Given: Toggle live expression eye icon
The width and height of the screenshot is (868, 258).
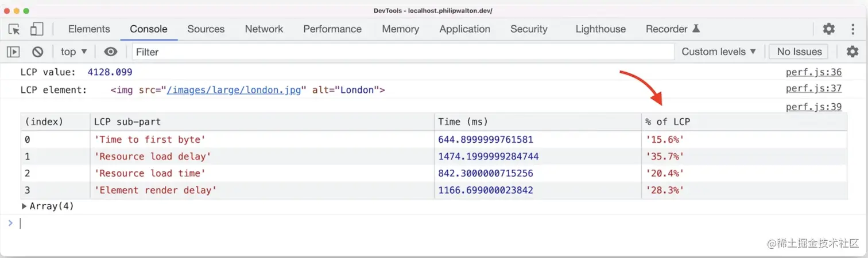Looking at the screenshot, I should [x=111, y=52].
